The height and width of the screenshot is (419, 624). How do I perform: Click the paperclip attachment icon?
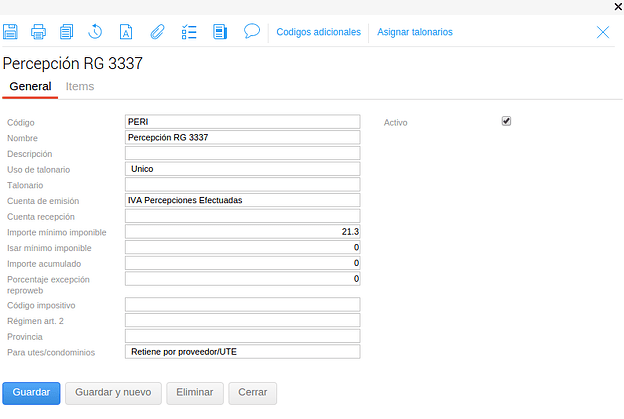tap(158, 32)
